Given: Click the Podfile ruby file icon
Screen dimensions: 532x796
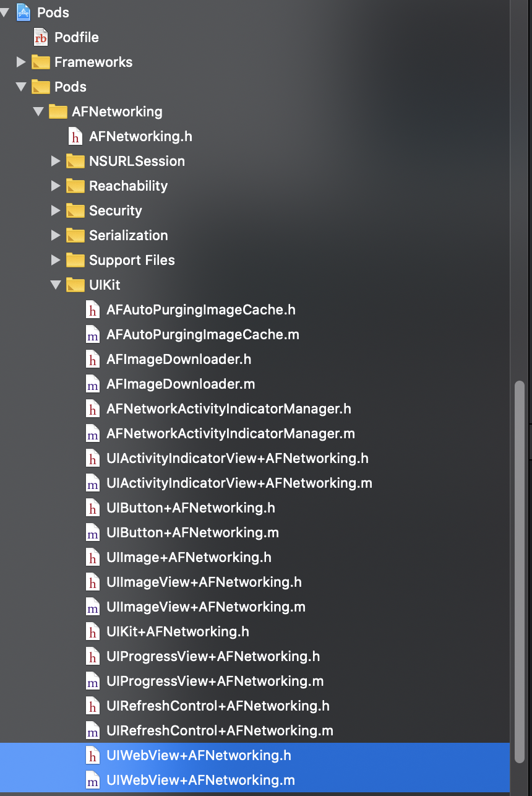Looking at the screenshot, I should 41,37.
